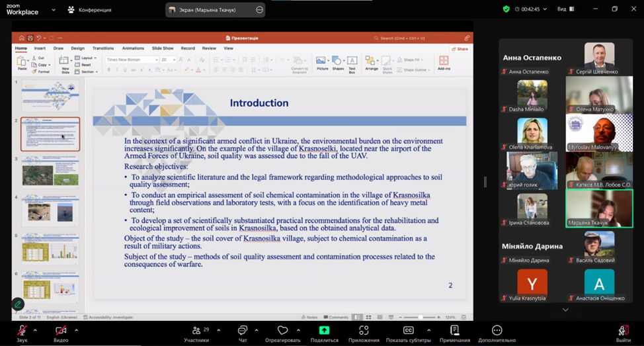Expand the meeting timer dropdown 00:42:45

coord(545,9)
